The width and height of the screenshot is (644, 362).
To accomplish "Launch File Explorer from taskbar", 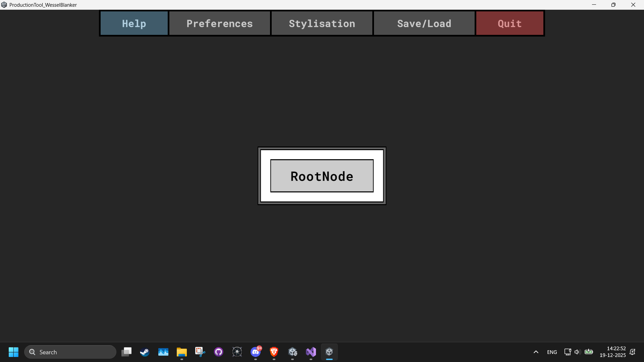I will click(181, 352).
